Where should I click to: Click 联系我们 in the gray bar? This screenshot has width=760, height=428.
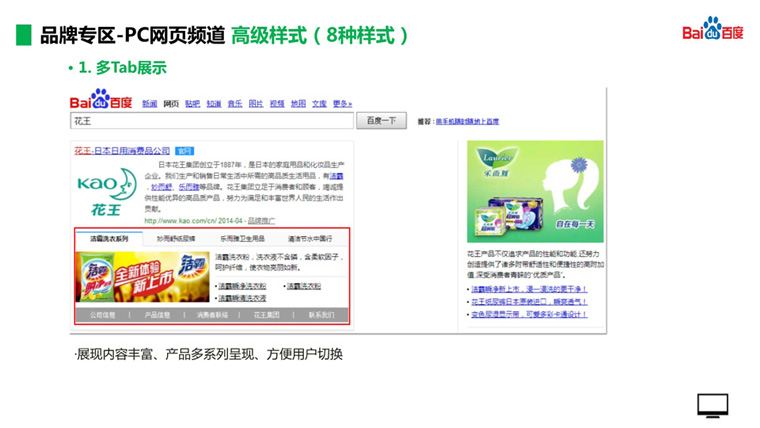[321, 315]
